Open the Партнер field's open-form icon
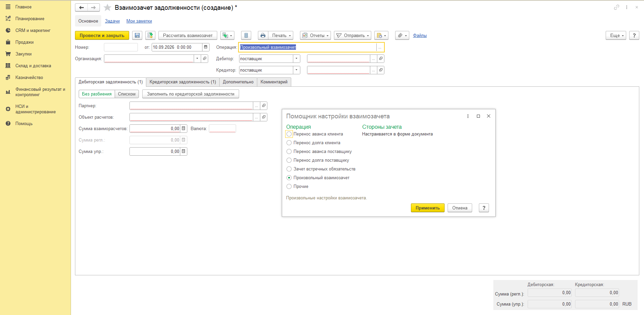 pyautogui.click(x=264, y=106)
